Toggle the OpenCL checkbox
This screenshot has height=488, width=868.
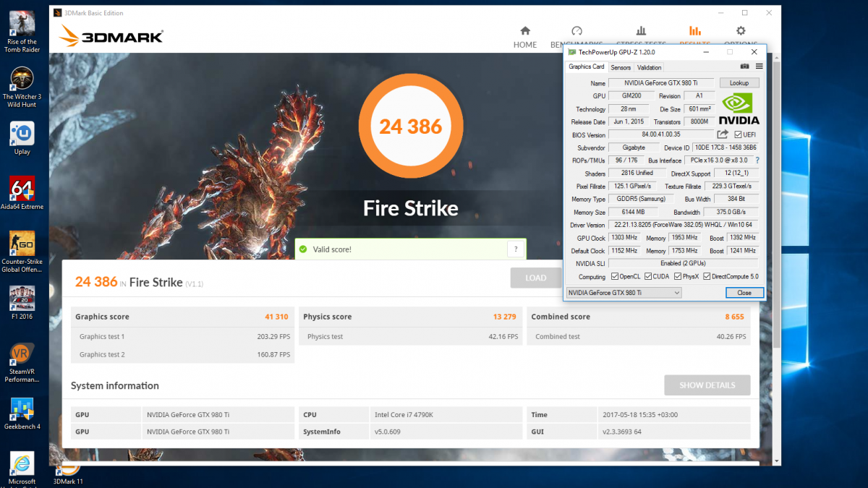click(615, 276)
